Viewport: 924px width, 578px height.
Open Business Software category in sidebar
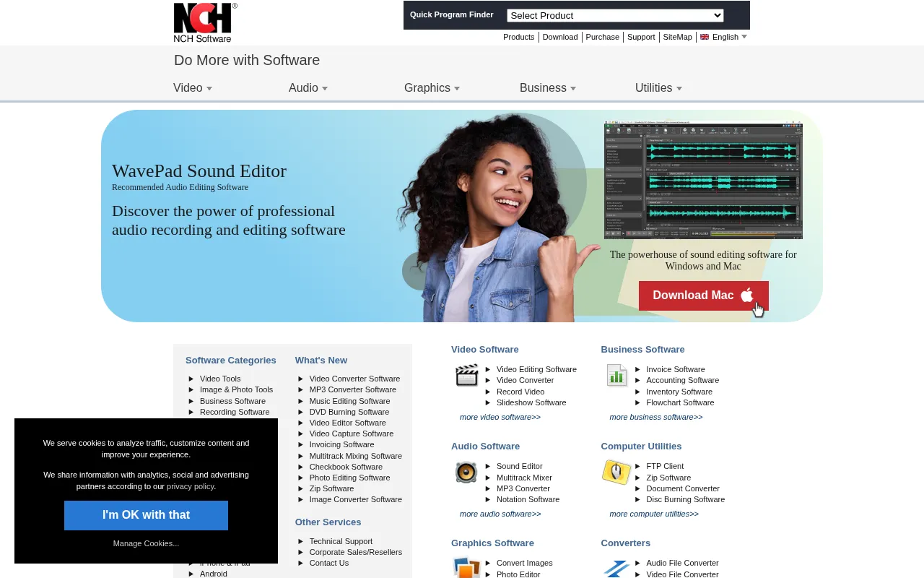point(232,401)
